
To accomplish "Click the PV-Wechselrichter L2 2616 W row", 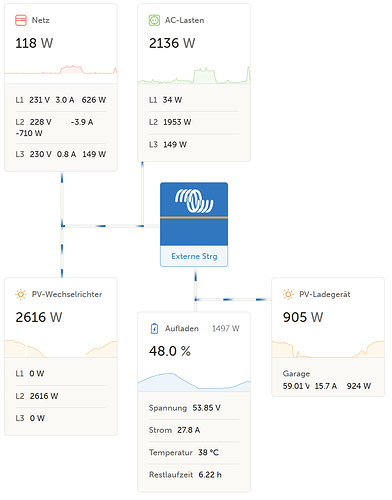I will (61, 396).
